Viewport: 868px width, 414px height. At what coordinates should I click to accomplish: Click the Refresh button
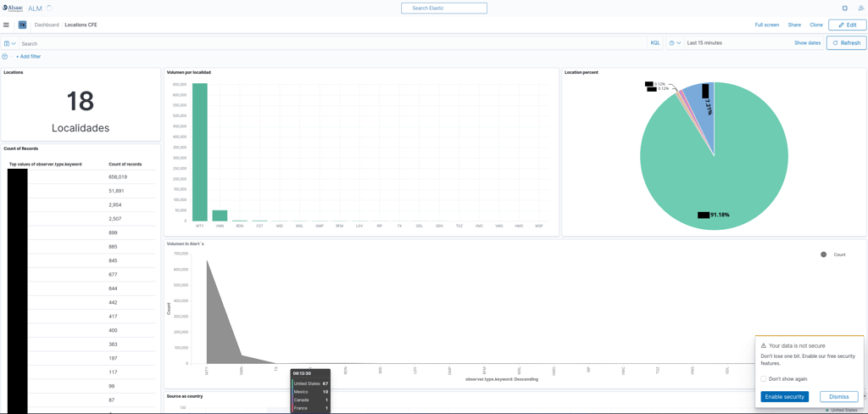(x=847, y=42)
